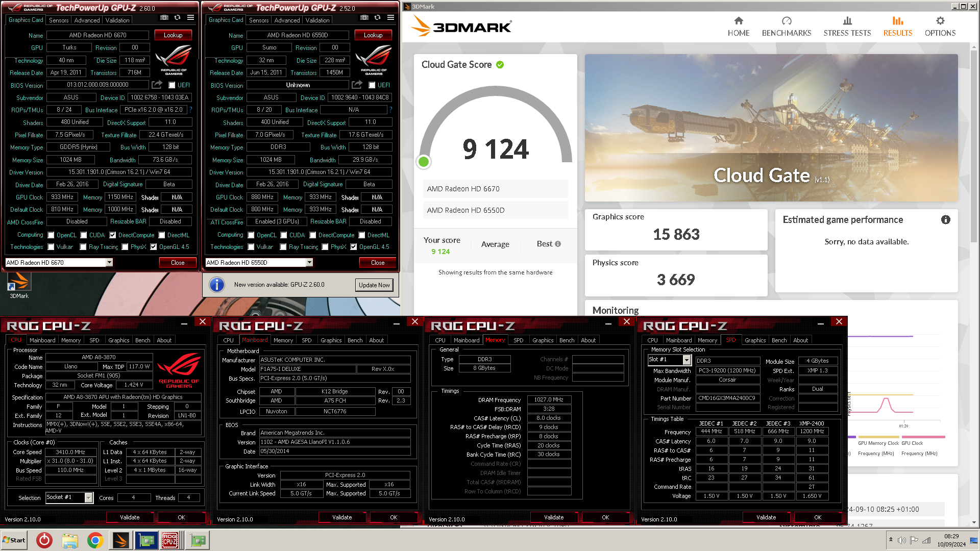Open Bench tab in CPU-Z SPD window
This screenshot has height=551, width=980.
(x=779, y=340)
